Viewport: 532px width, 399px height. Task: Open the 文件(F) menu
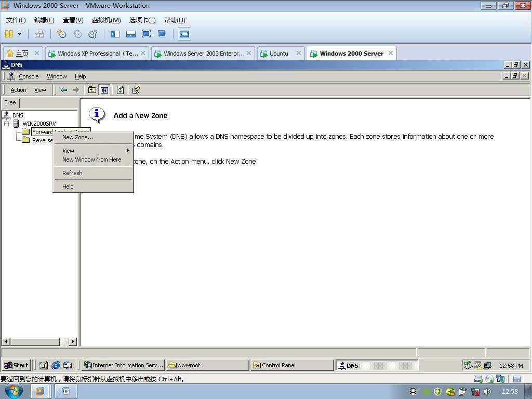[16, 20]
